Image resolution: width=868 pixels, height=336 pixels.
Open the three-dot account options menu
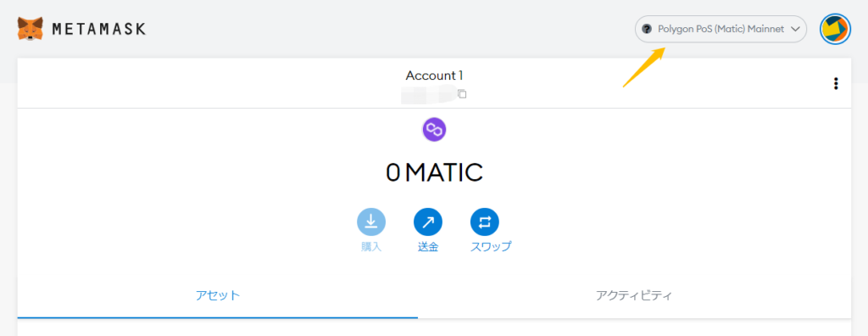(835, 84)
